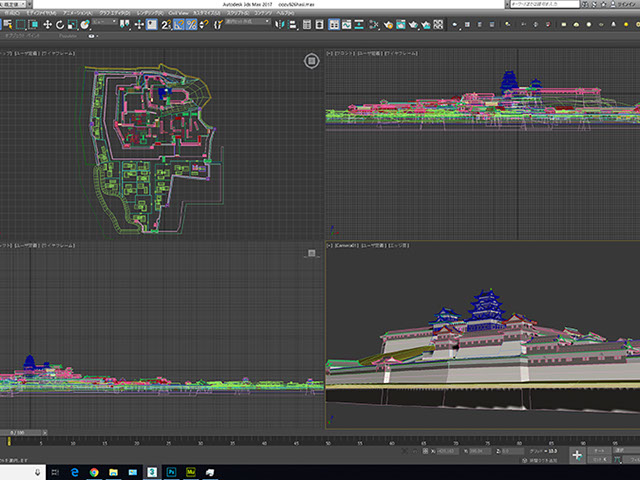Click the time slider handle showing 0 / 100
Image resolution: width=640 pixels, height=480 pixels.
(18, 432)
